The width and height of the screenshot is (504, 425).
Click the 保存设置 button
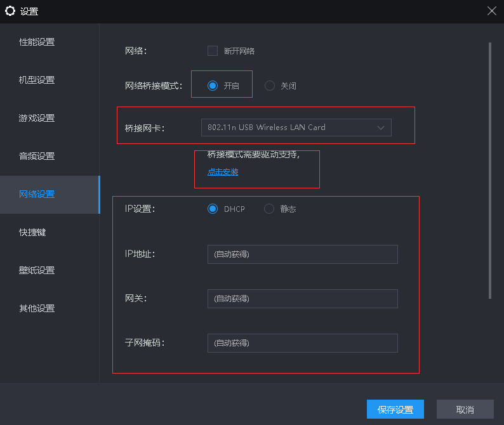click(395, 410)
